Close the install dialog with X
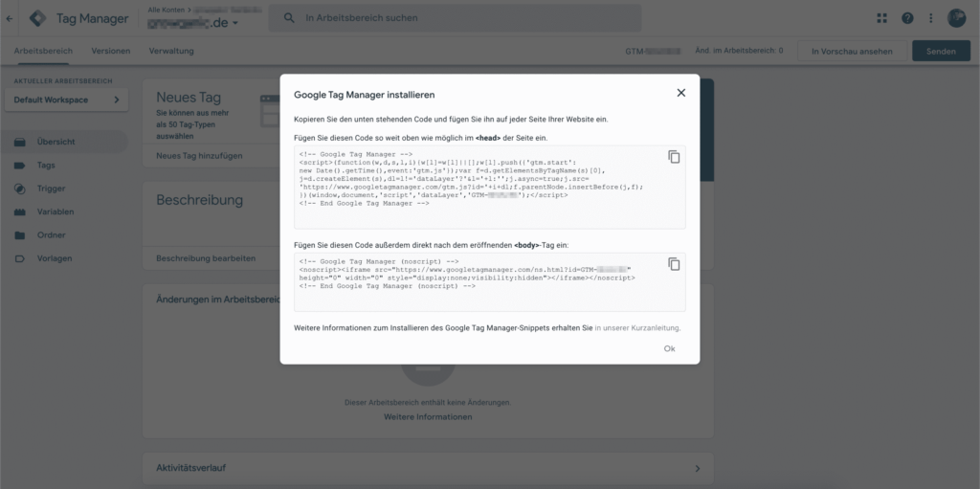 [681, 93]
